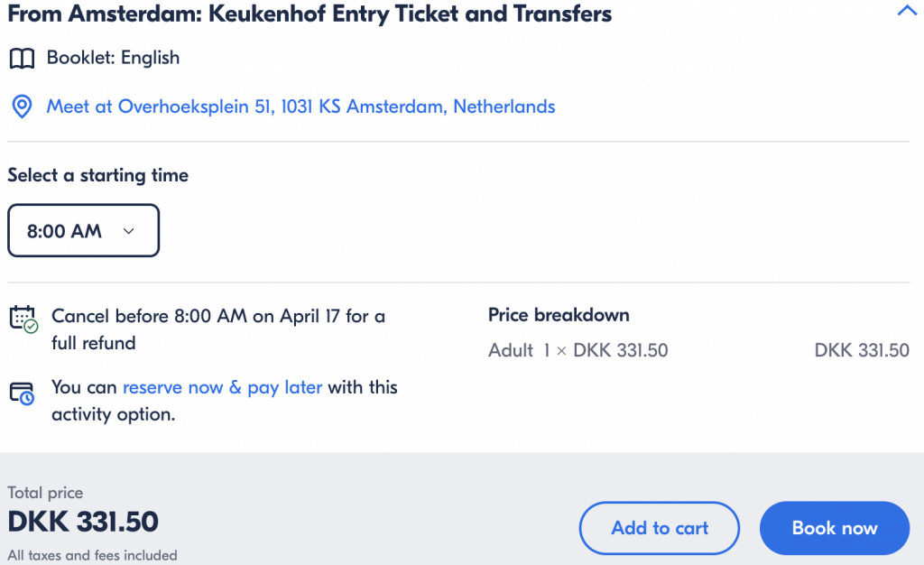Image resolution: width=924 pixels, height=565 pixels.
Task: Click the calendar free cancellation icon
Action: click(x=23, y=319)
